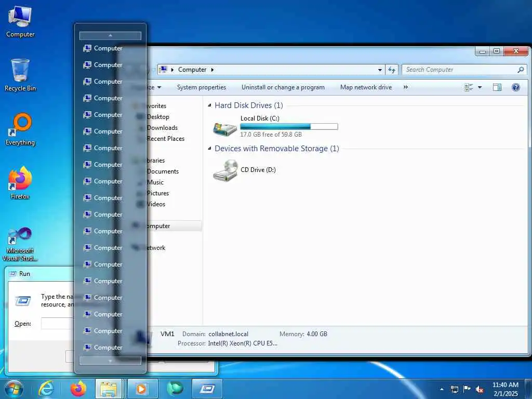Image resolution: width=532 pixels, height=399 pixels.
Task: Click the green round taskbar app icon
Action: pyautogui.click(x=175, y=389)
